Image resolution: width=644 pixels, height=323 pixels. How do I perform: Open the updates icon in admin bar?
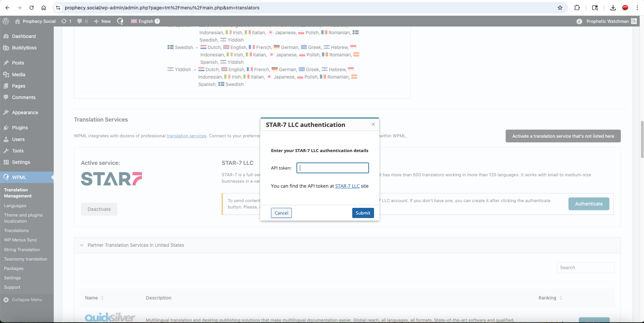66,21
